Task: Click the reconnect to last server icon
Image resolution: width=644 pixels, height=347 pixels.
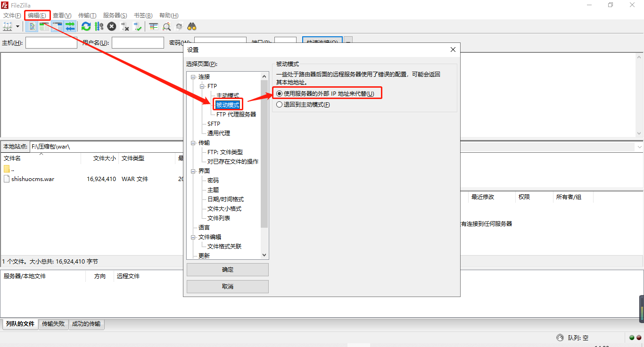Action: 137,26
